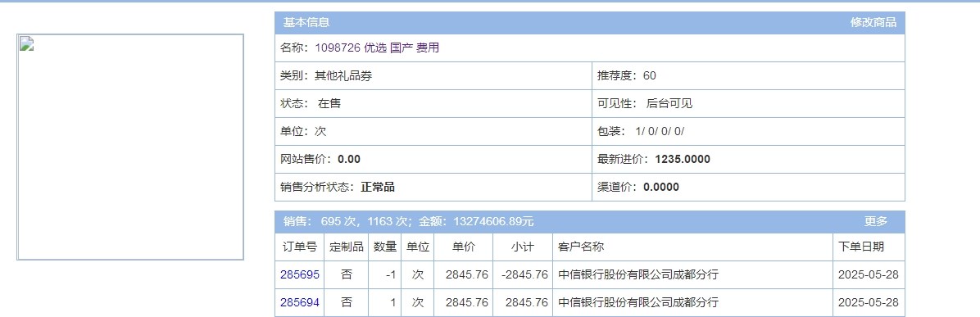The height and width of the screenshot is (317, 980).
Task: Click quantity -1 in order 285695 row
Action: [x=391, y=274]
